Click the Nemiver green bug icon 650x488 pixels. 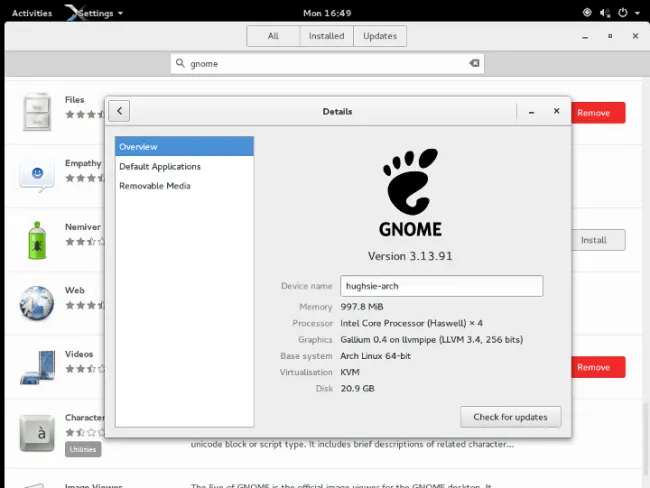[x=37, y=239]
